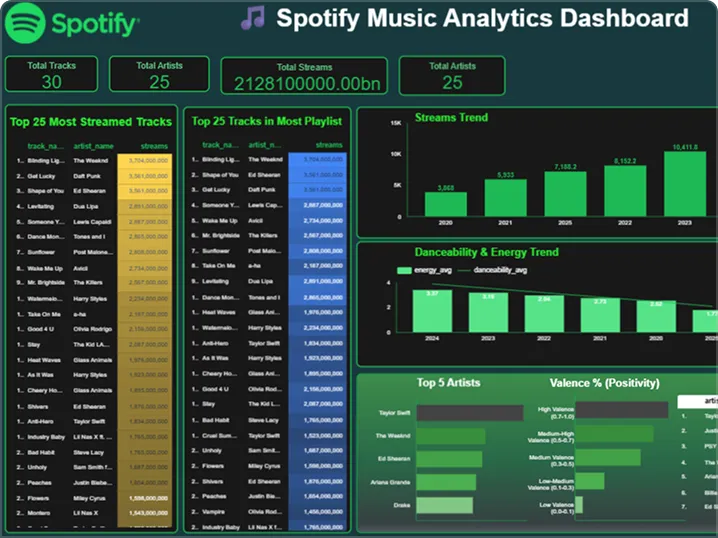This screenshot has height=538, width=718.
Task: Click the 2022 energy bar in Danceability & Energy Trend
Action: point(544,314)
